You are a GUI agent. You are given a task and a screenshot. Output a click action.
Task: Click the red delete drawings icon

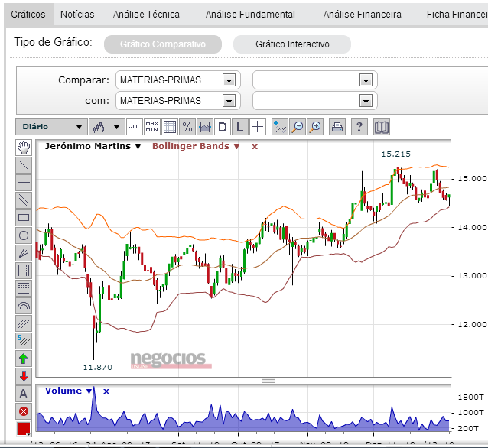(24, 411)
